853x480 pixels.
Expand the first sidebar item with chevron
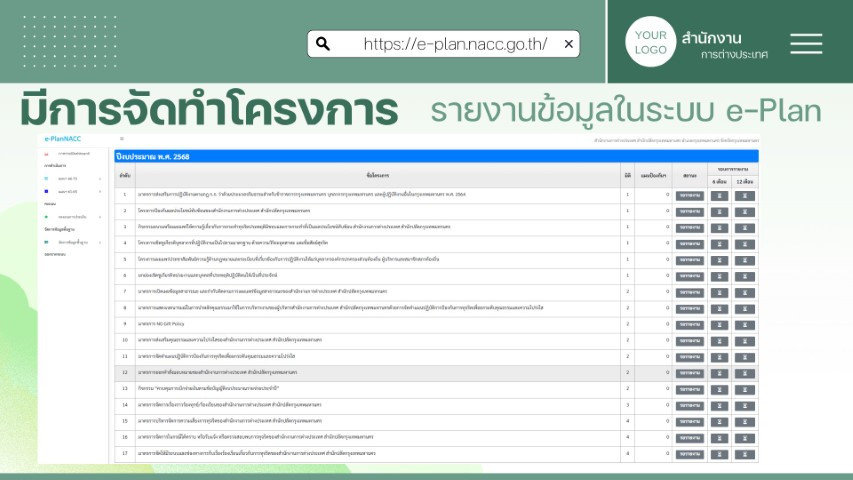point(100,178)
